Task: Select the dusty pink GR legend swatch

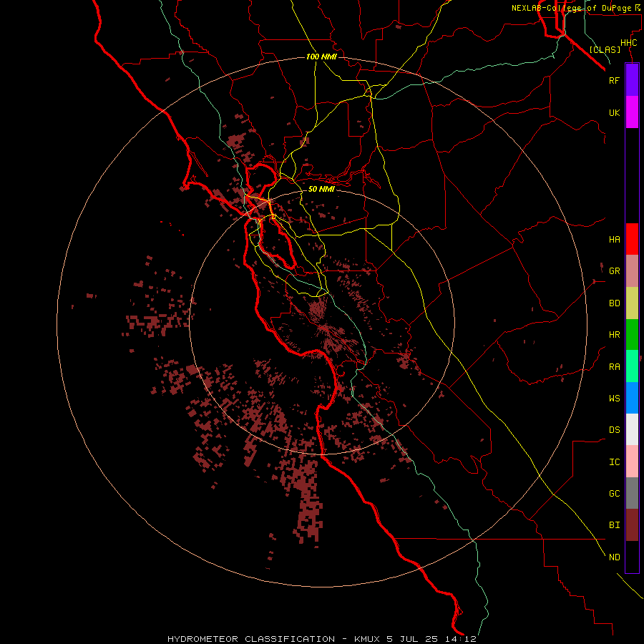Action: click(632, 271)
